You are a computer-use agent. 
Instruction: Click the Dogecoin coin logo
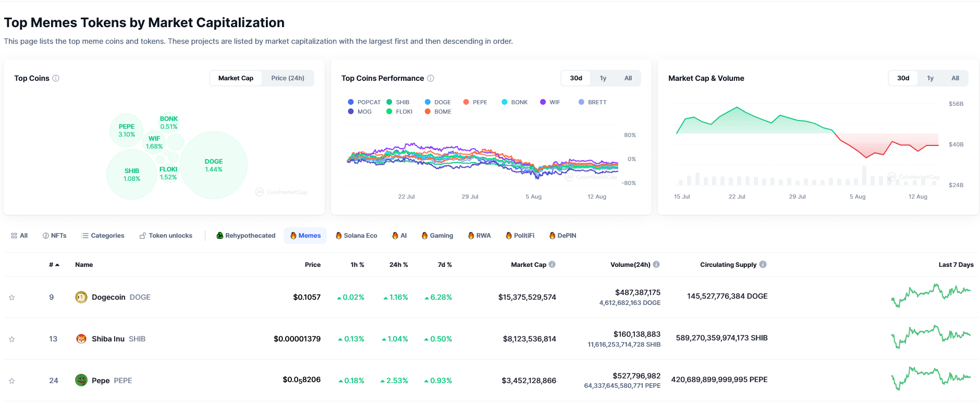[x=81, y=297]
